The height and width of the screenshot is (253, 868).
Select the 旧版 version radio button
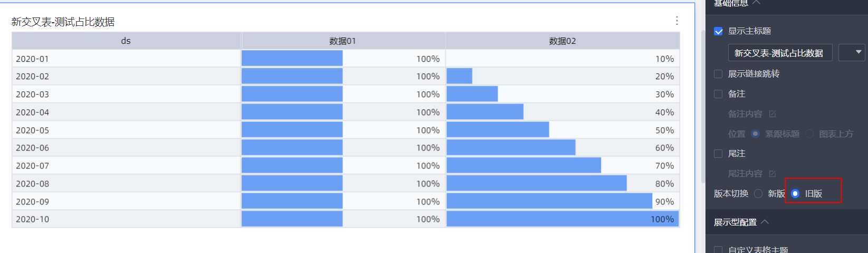795,194
